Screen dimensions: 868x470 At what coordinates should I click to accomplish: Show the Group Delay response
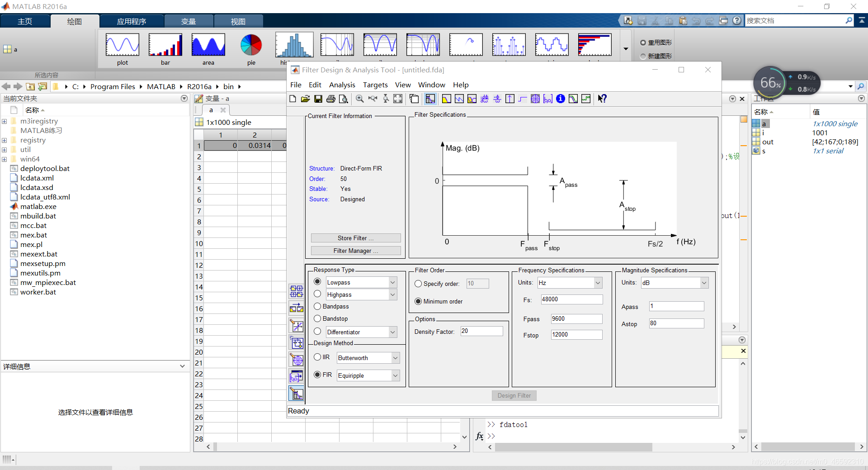click(485, 99)
